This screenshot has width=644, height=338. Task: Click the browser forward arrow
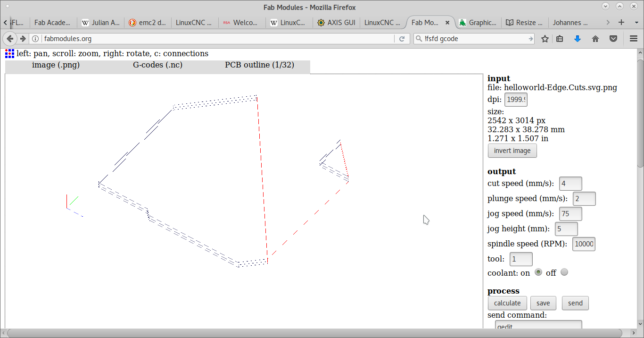[23, 39]
